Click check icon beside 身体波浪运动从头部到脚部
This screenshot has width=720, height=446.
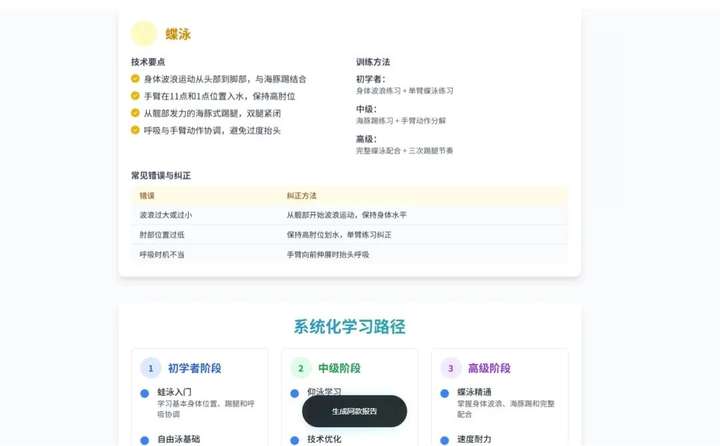click(135, 79)
